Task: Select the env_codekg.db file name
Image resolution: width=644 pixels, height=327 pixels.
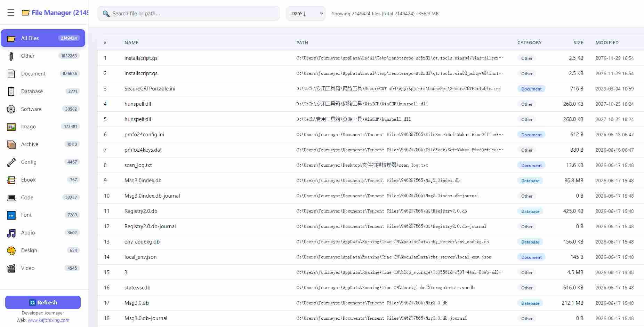Action: click(142, 242)
